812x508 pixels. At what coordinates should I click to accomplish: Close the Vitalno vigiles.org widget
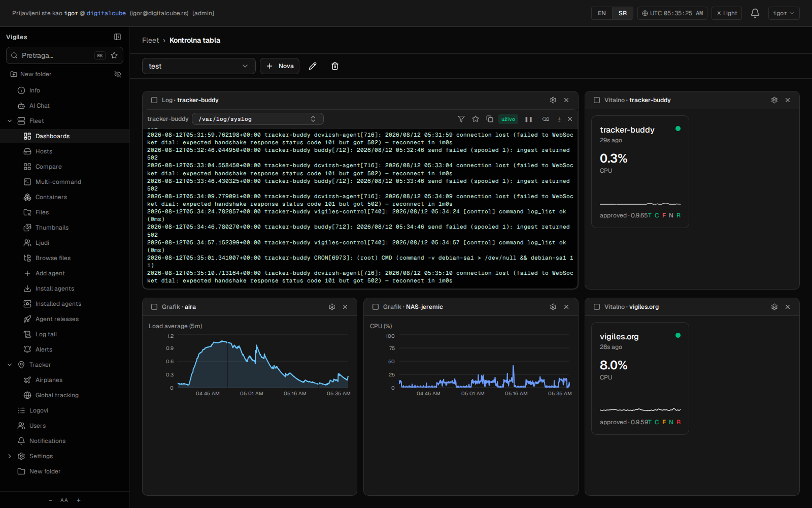point(788,307)
